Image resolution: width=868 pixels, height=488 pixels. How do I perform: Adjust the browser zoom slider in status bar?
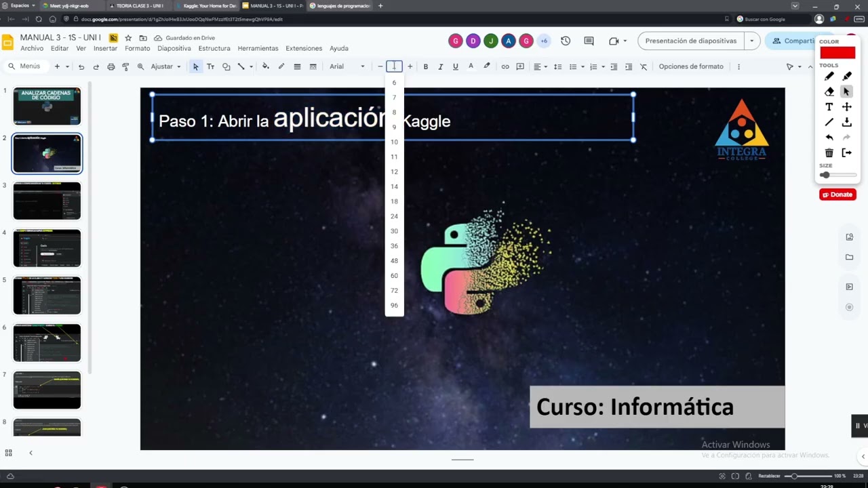tap(808, 476)
